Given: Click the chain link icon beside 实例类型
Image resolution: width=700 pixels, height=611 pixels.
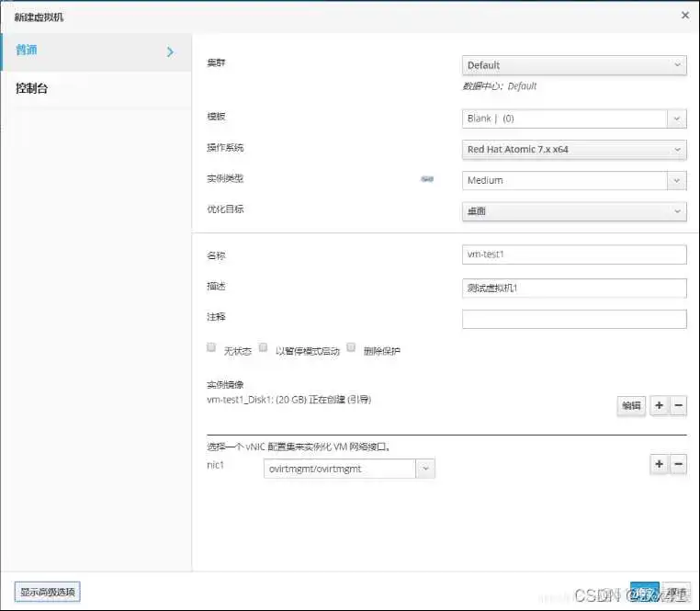Looking at the screenshot, I should click(x=427, y=179).
